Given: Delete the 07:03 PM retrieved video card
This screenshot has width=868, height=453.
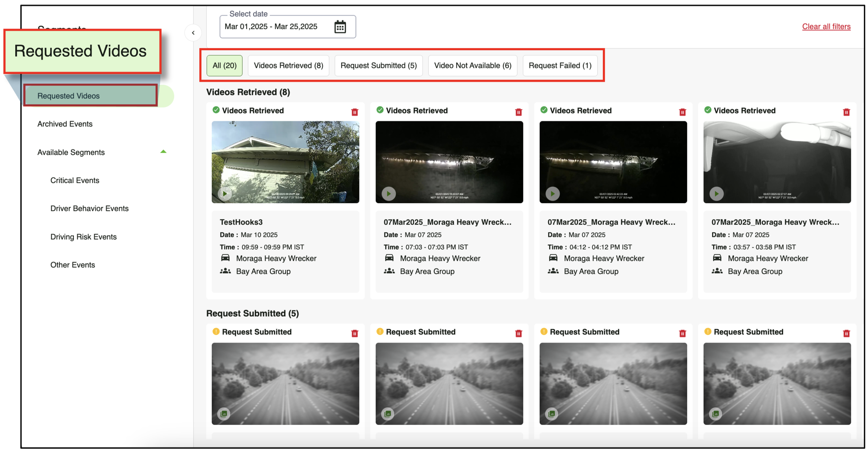Looking at the screenshot, I should click(x=518, y=112).
